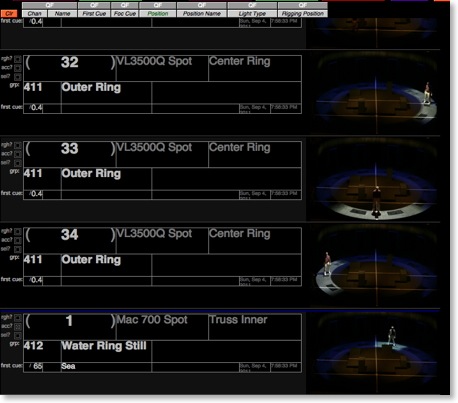Sort by Foc Cue column header
The width and height of the screenshot is (458, 403).
(125, 13)
